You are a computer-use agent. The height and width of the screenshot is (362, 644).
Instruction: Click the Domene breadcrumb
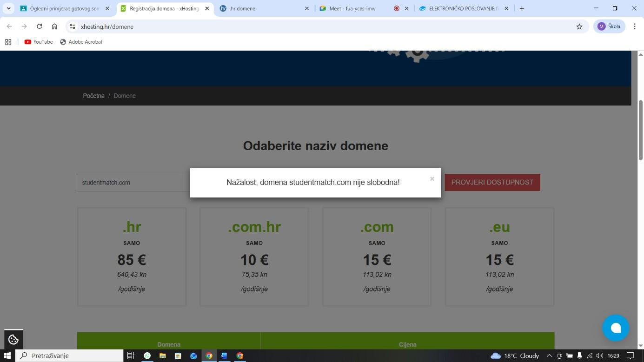125,96
